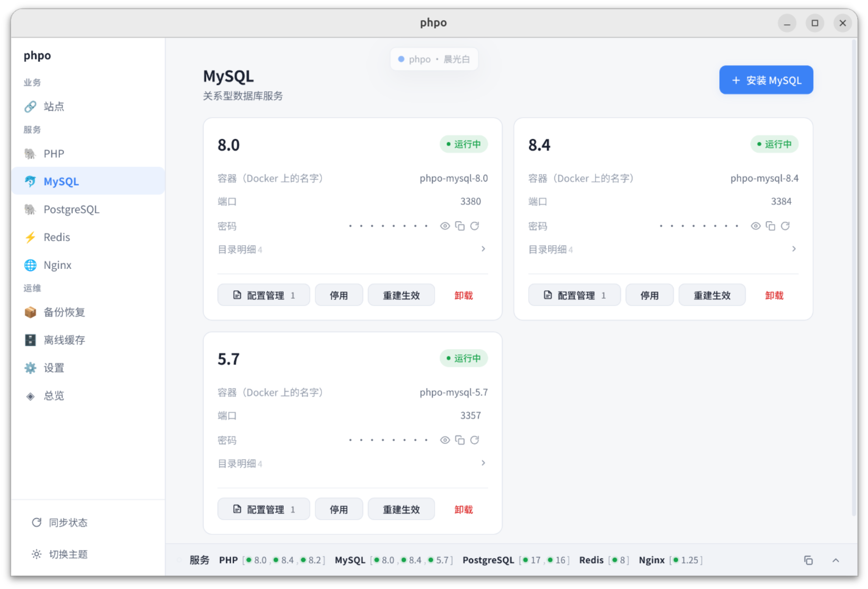Open 站点 in the sidebar
The image size is (868, 589).
pos(88,106)
